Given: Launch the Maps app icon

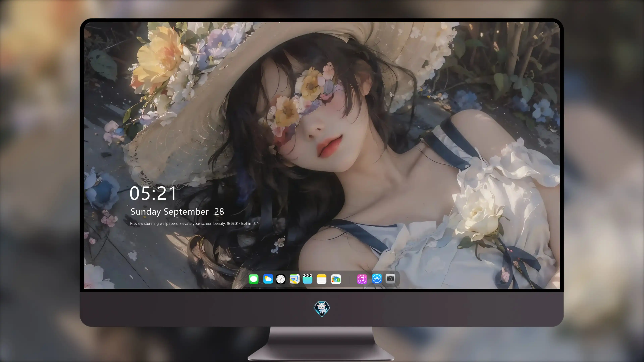Looking at the screenshot, I should tap(294, 279).
